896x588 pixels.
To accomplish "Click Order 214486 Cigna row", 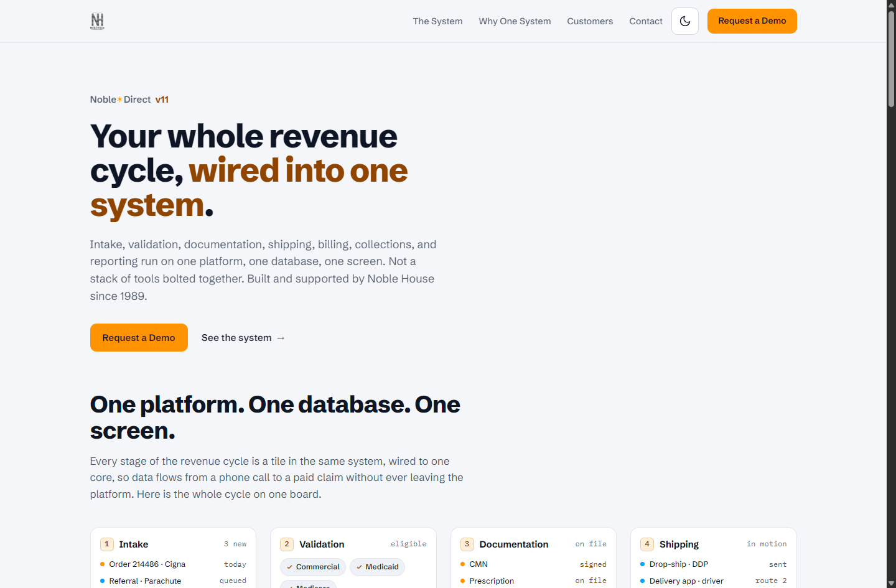I will pos(173,564).
